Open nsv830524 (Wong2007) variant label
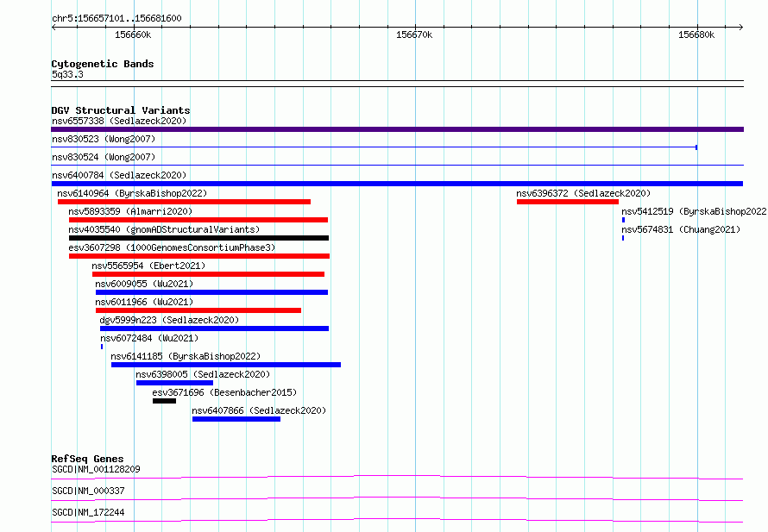The width and height of the screenshot is (768, 532). tap(104, 157)
